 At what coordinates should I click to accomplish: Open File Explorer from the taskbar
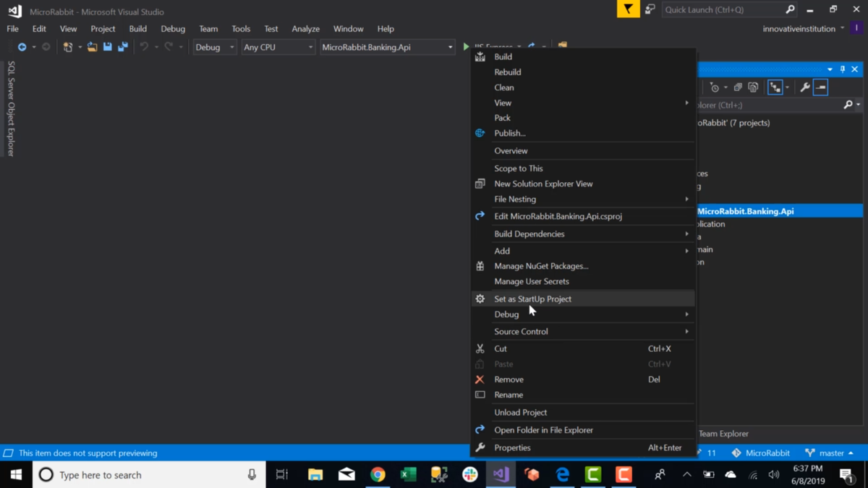(315, 474)
